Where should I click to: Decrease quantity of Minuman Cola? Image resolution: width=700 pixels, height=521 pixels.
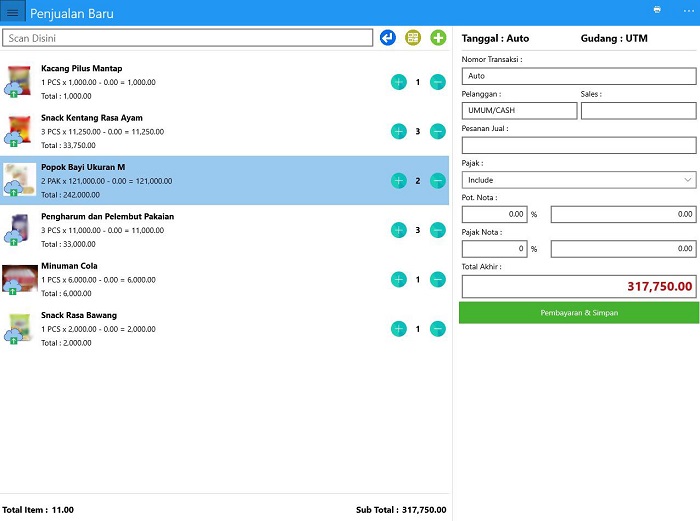[438, 280]
